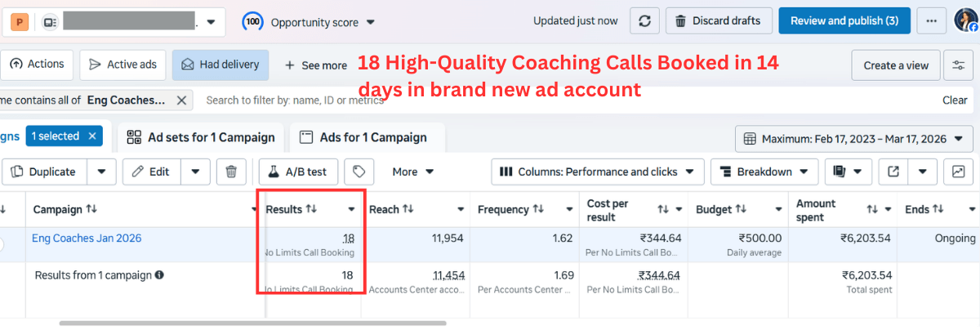Image resolution: width=980 pixels, height=330 pixels.
Task: Open the account selector dropdown
Action: (x=212, y=22)
